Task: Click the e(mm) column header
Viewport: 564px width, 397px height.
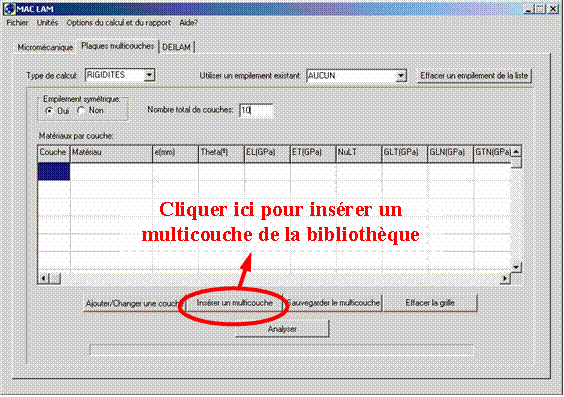Action: coord(176,154)
